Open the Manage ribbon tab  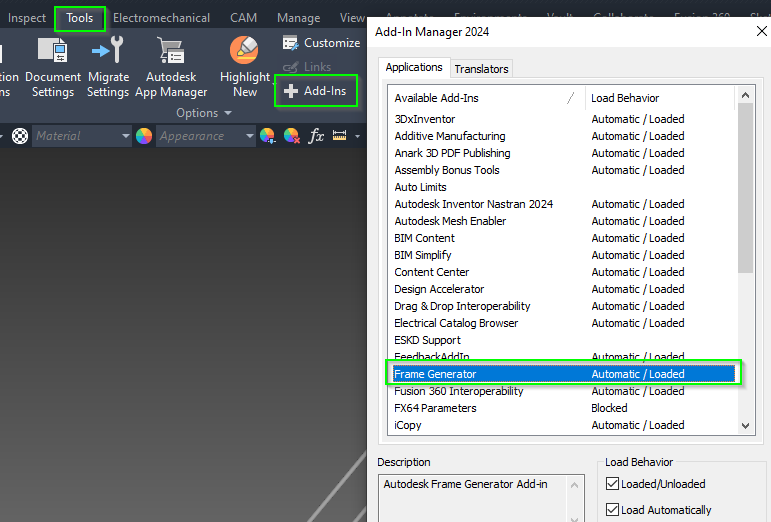tap(298, 18)
